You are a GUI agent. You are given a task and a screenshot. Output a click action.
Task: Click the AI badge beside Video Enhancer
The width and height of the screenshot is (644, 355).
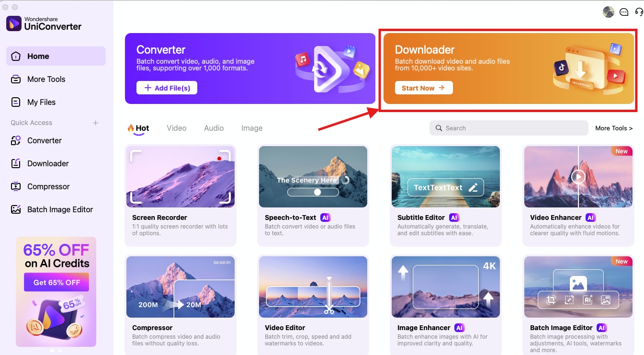[590, 218]
